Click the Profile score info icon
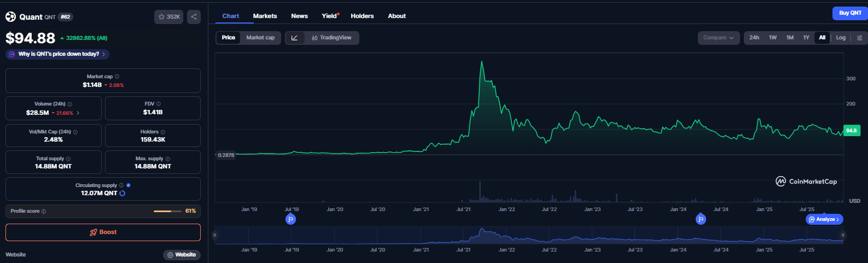This screenshot has width=868, height=263. point(44,211)
